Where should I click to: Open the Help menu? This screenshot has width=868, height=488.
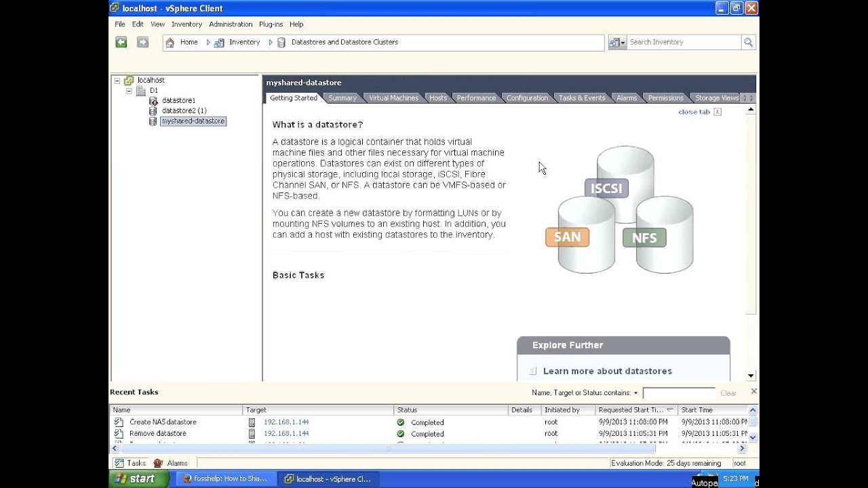(296, 24)
